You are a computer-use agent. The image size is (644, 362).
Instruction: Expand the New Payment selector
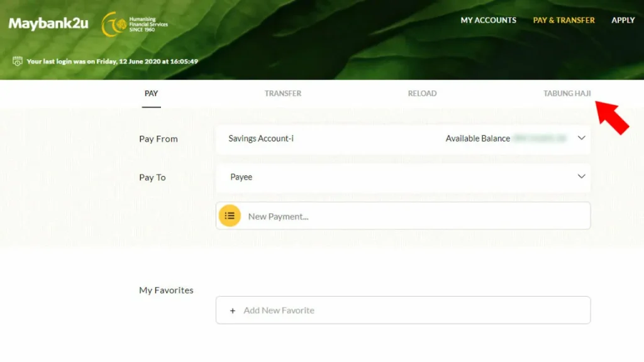(x=402, y=215)
